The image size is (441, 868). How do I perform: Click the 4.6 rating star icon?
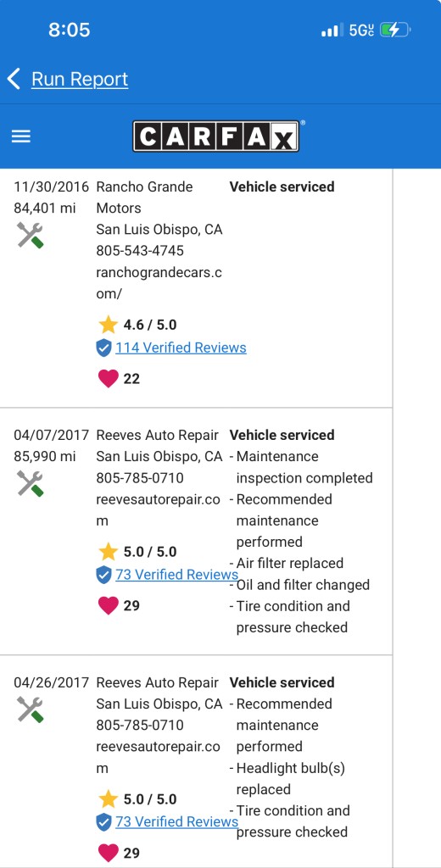coord(108,325)
